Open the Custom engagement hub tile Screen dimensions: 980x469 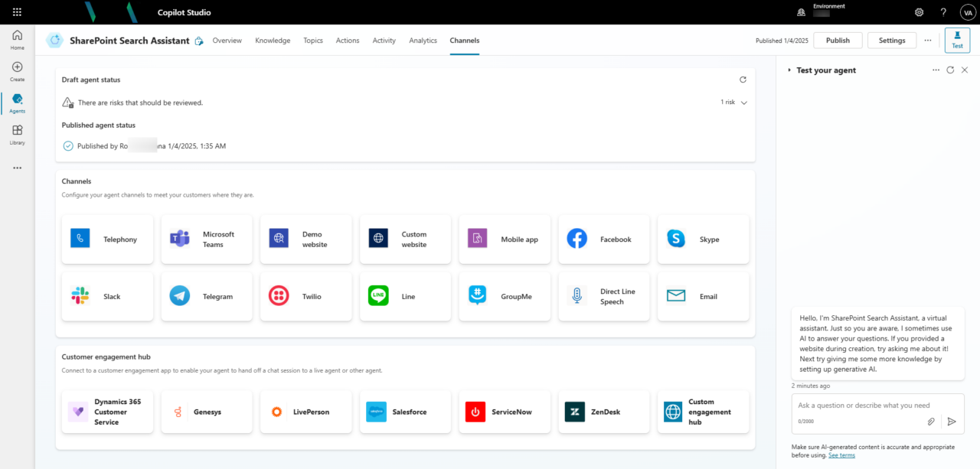tap(704, 412)
